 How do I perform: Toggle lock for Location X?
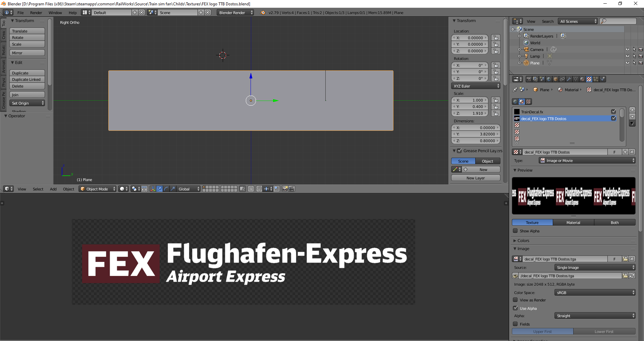pyautogui.click(x=496, y=38)
